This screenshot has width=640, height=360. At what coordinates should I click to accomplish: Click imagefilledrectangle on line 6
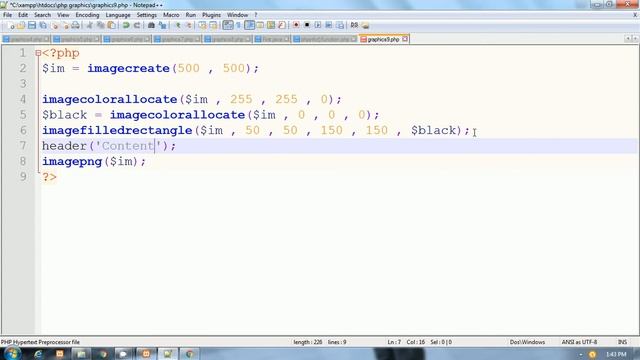click(x=117, y=130)
